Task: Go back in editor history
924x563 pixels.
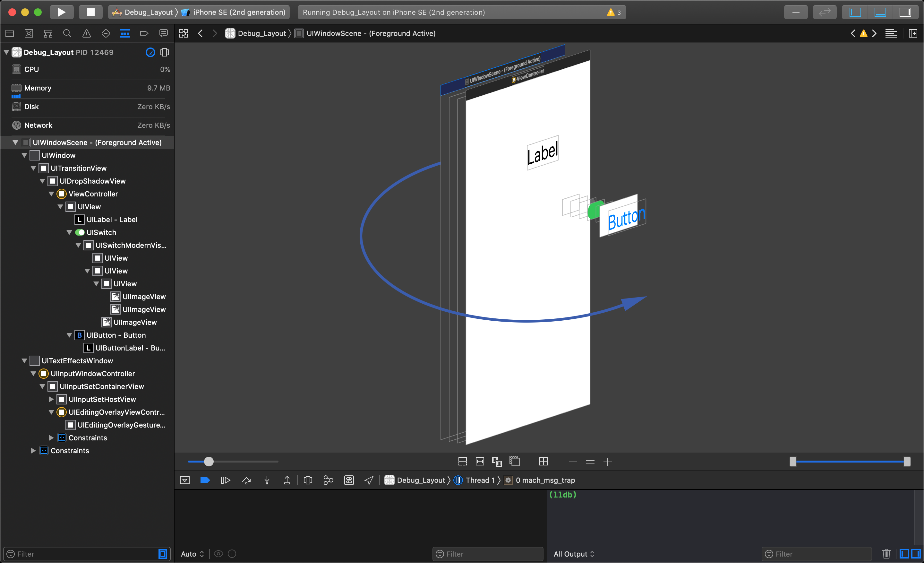Action: pyautogui.click(x=200, y=33)
